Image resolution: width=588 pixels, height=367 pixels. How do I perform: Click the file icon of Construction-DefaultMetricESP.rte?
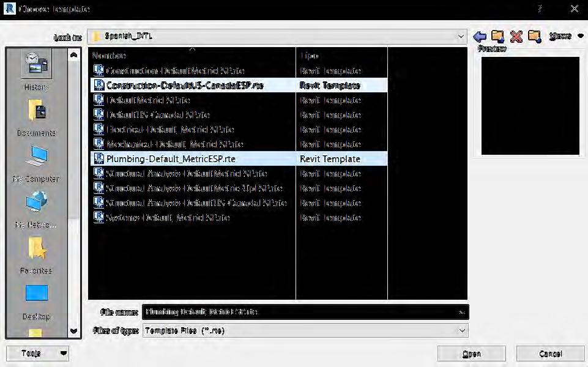[x=99, y=70]
